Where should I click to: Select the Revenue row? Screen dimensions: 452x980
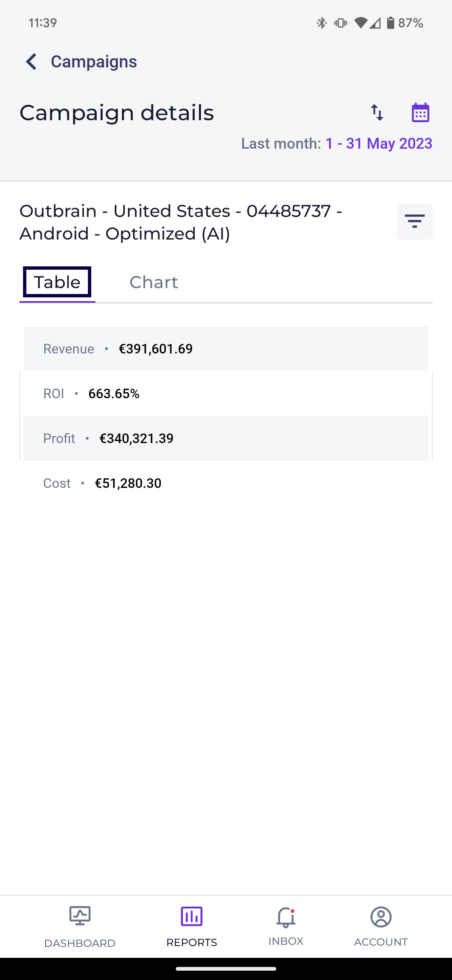tap(226, 349)
